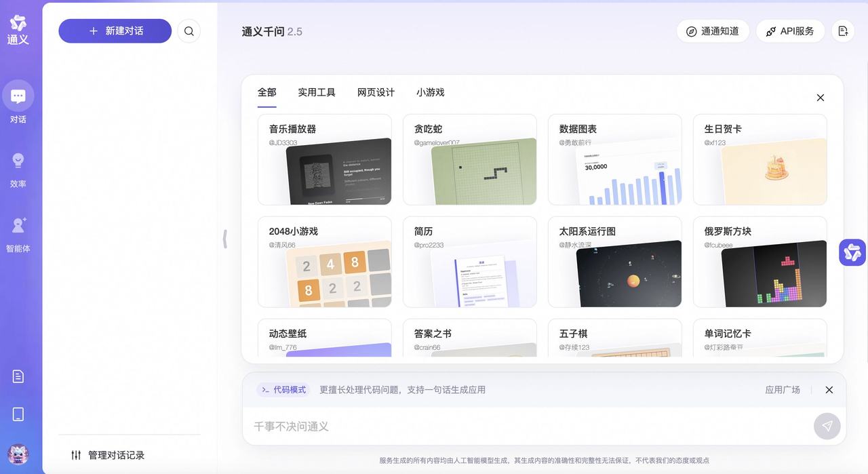Open the 贪吃蛇 snake game card
The image size is (868, 474).
tap(470, 159)
